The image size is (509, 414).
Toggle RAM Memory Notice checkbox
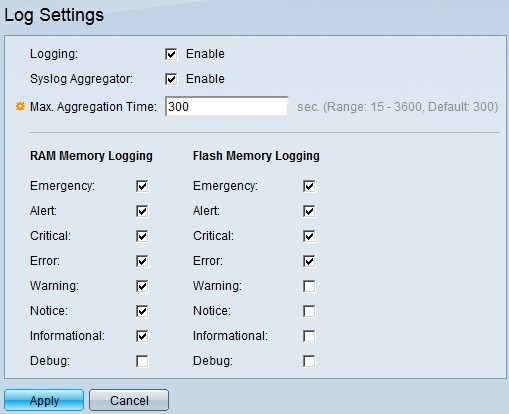pos(142,311)
